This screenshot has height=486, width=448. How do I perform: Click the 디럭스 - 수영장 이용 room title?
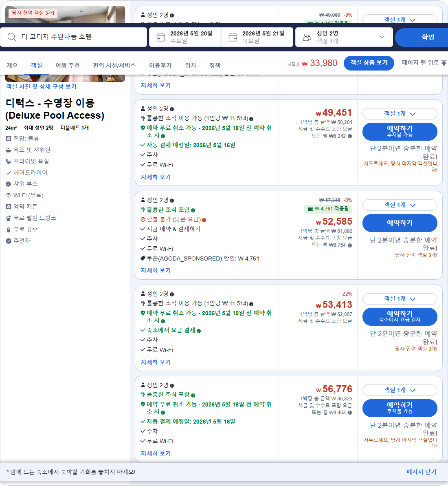(x=55, y=109)
